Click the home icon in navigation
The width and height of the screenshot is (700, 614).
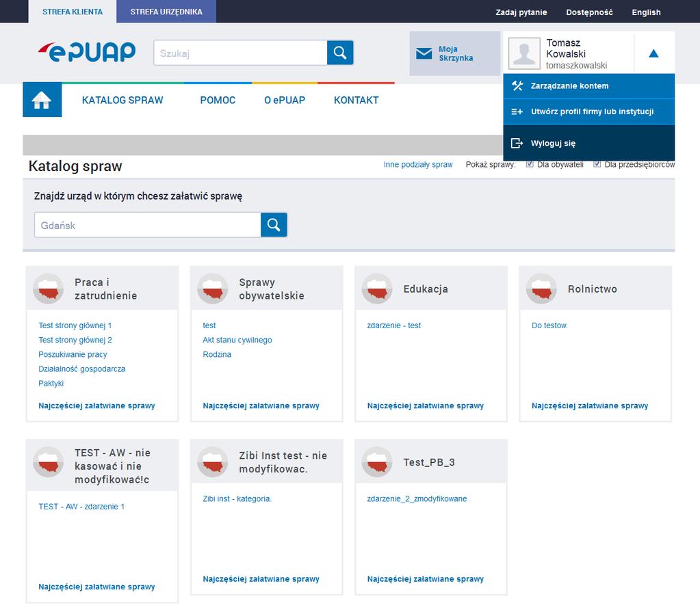click(x=42, y=100)
